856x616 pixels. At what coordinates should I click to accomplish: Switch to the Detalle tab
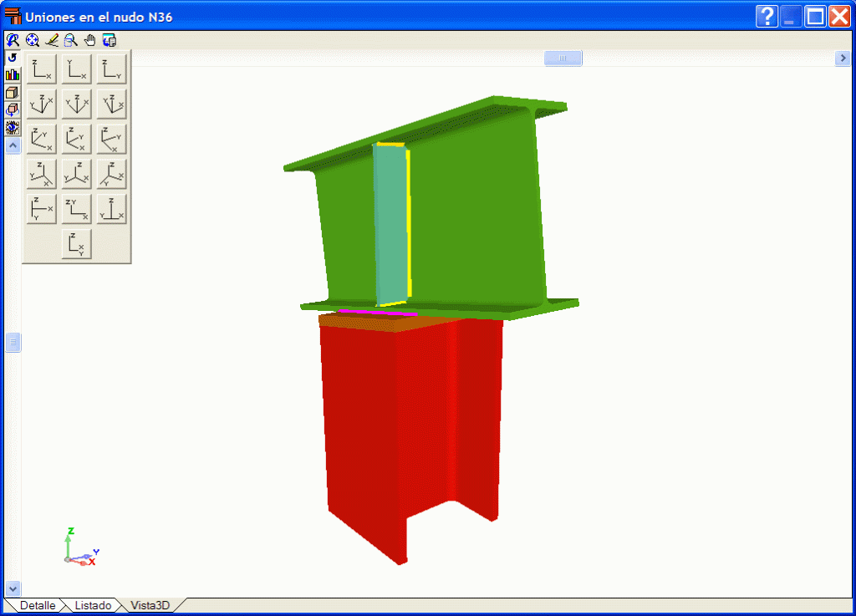pos(38,605)
